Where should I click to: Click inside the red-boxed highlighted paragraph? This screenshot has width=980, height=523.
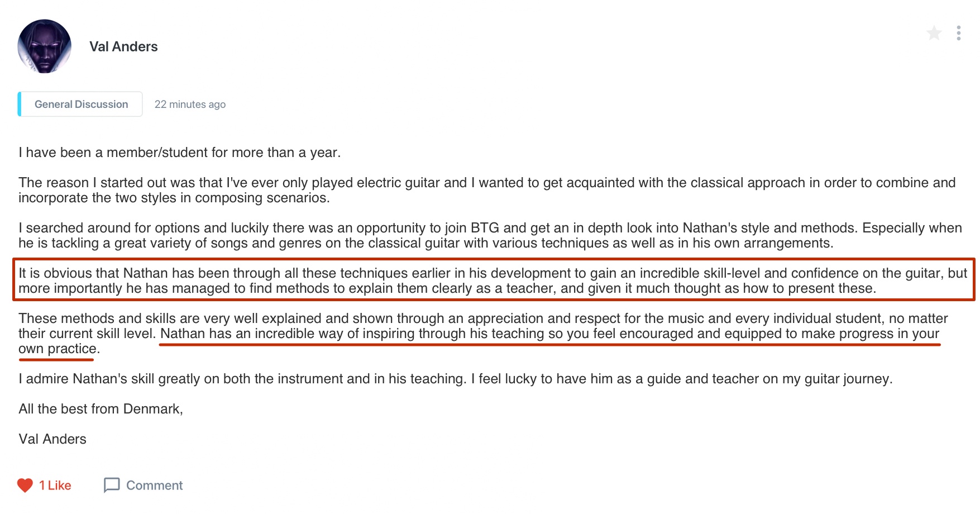[x=494, y=280]
